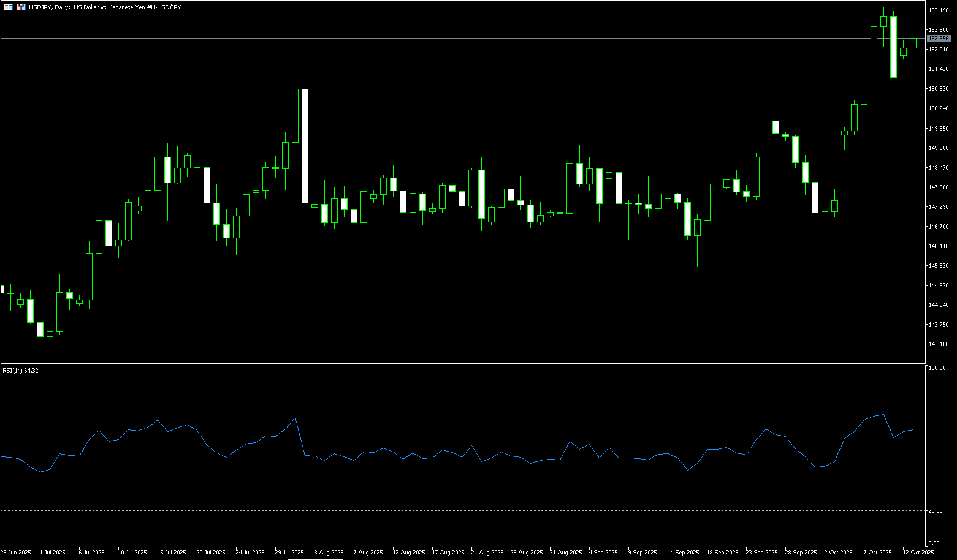Click the bar-chart icon left of the USDJPY title
The image size is (957, 560).
(21, 7)
